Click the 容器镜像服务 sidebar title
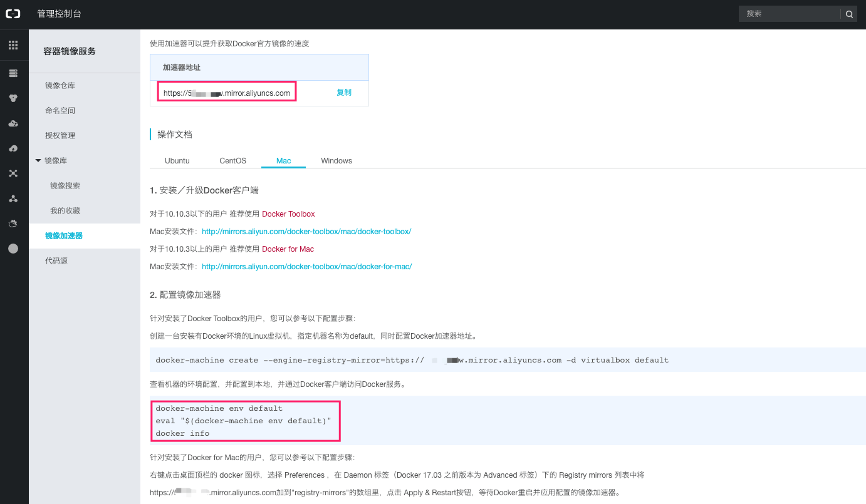Screen dimensions: 866x504 [70, 51]
